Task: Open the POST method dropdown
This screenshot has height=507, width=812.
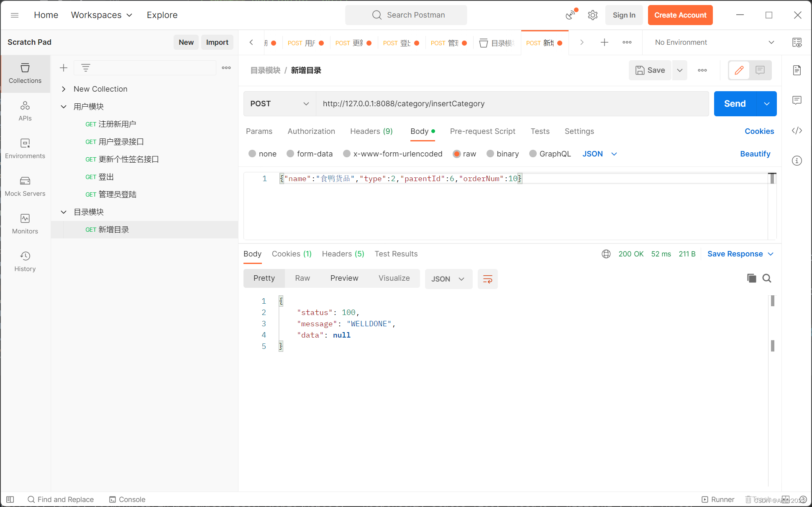Action: [279, 103]
